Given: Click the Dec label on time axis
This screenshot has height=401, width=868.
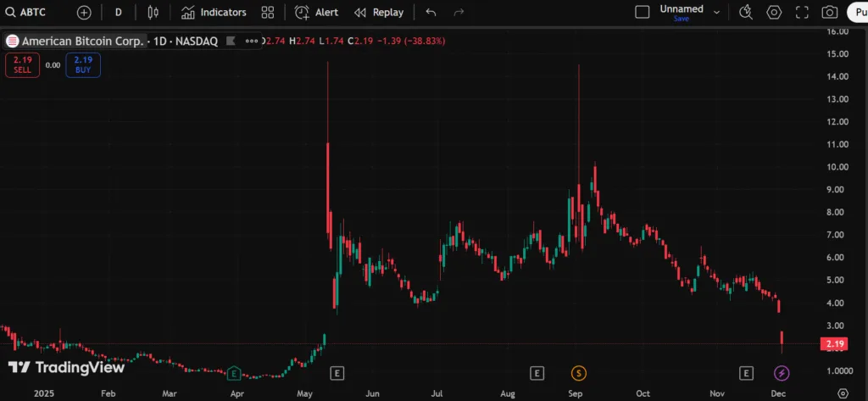Looking at the screenshot, I should coord(778,393).
